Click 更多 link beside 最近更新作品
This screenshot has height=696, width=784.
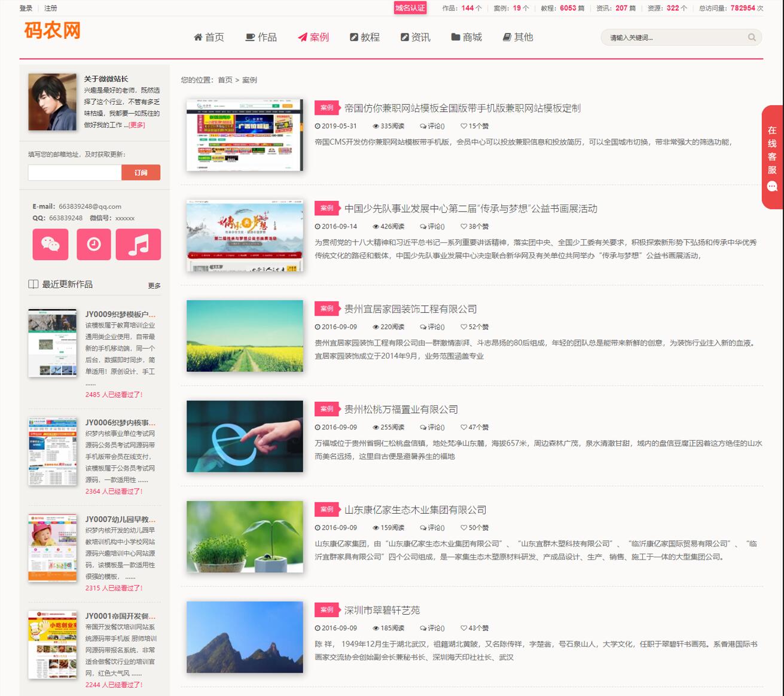pyautogui.click(x=154, y=286)
